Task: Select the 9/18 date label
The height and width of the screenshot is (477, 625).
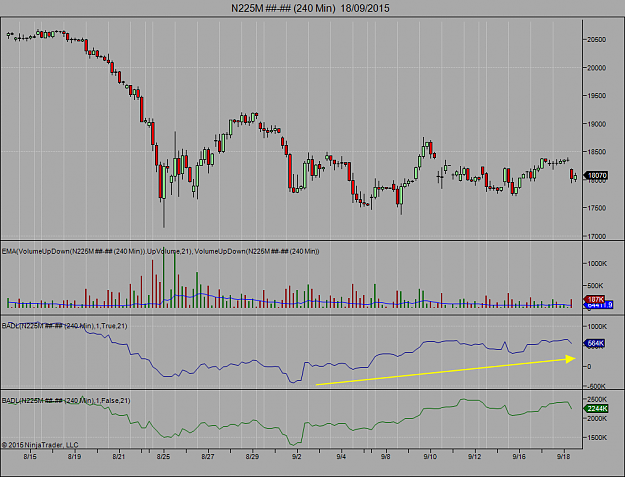Action: [x=563, y=456]
